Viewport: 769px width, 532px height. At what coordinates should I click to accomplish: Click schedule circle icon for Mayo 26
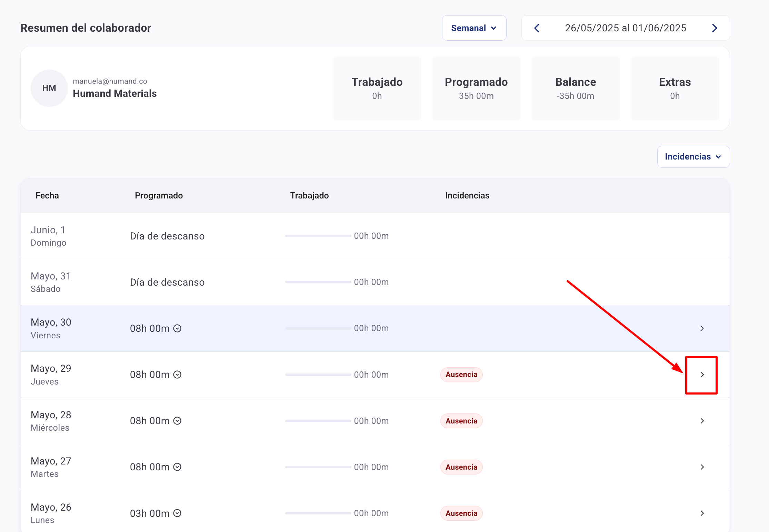[x=177, y=513]
